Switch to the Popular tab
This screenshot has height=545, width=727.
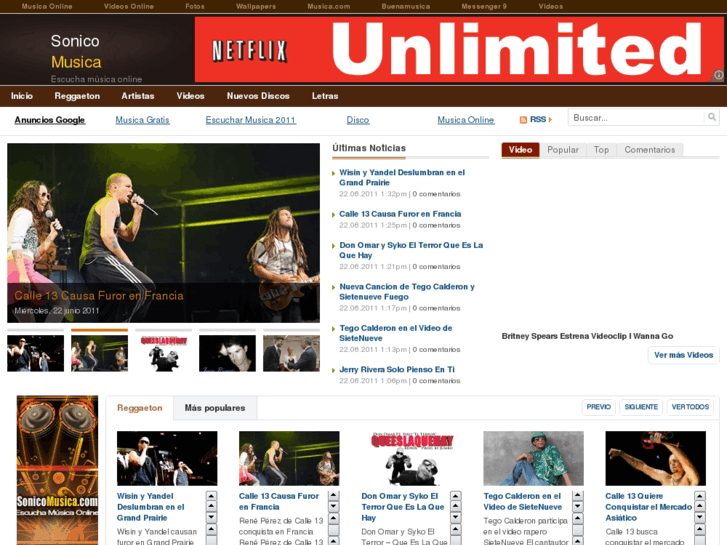tap(563, 150)
